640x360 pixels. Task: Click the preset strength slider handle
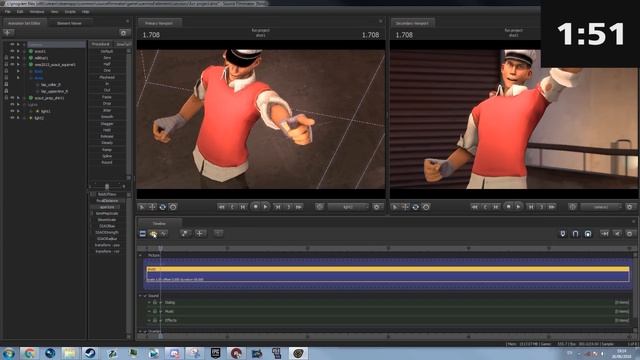[x=107, y=187]
